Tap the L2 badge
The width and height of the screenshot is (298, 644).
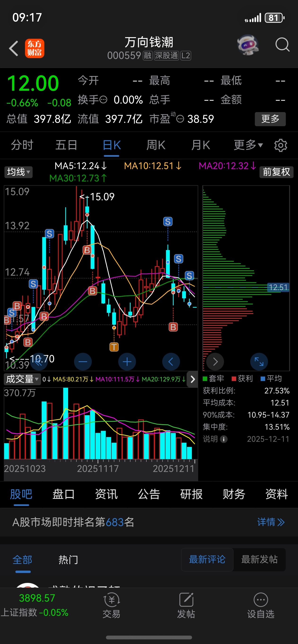click(186, 55)
